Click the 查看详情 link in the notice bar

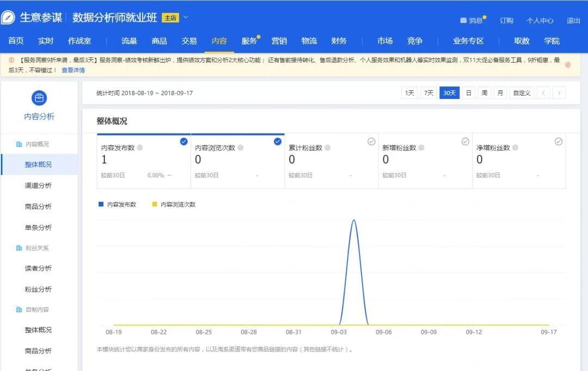tap(73, 70)
